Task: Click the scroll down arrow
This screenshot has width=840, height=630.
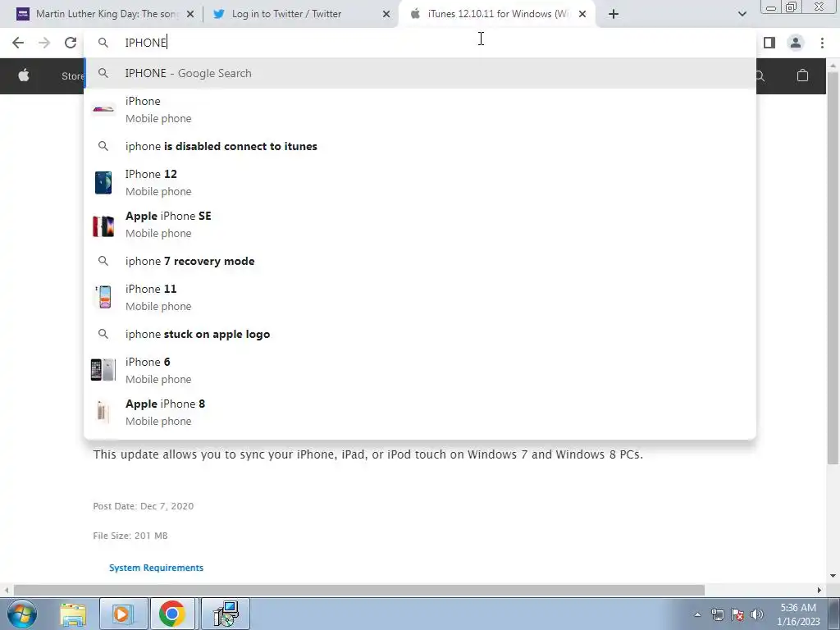Action: 833,577
